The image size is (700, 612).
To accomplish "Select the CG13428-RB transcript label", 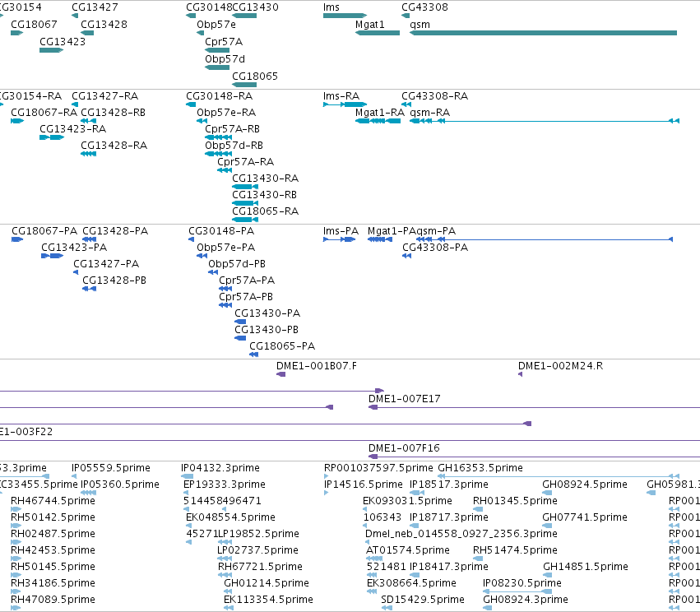I will (x=113, y=113).
